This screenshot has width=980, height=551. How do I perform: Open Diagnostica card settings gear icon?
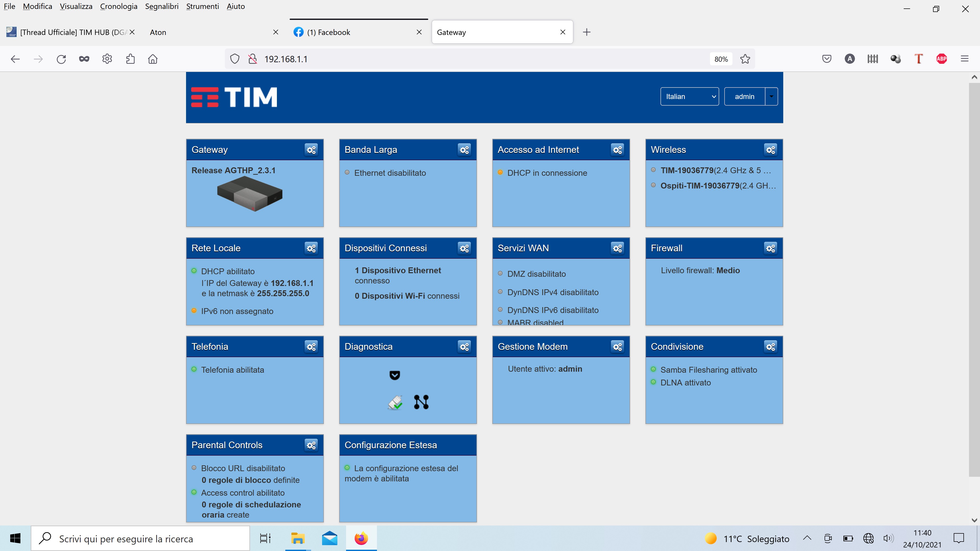[464, 347]
